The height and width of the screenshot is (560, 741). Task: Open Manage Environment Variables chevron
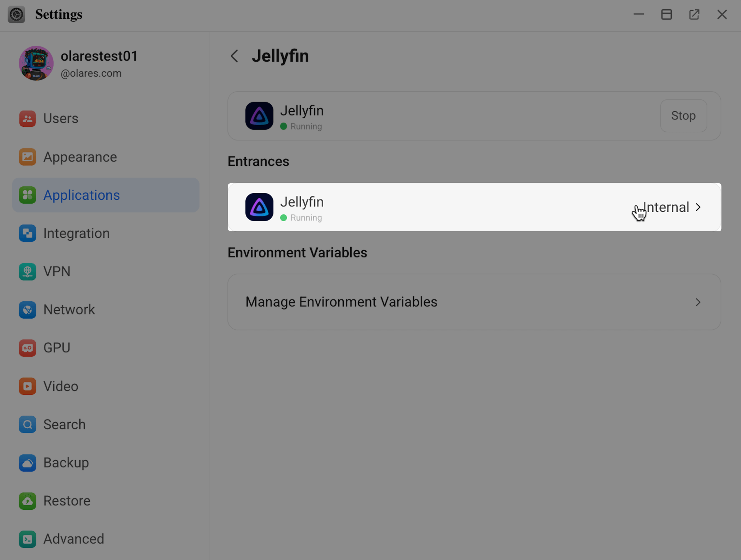(x=698, y=302)
